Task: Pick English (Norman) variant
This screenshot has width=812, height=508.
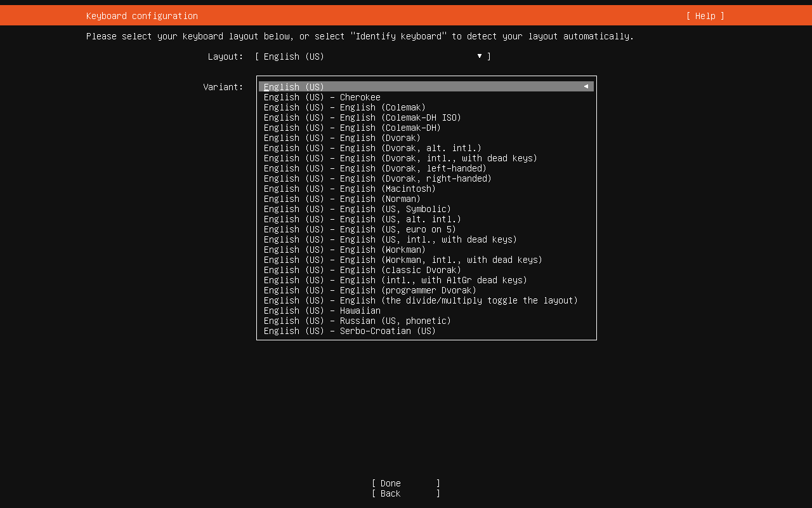Action: (342, 199)
